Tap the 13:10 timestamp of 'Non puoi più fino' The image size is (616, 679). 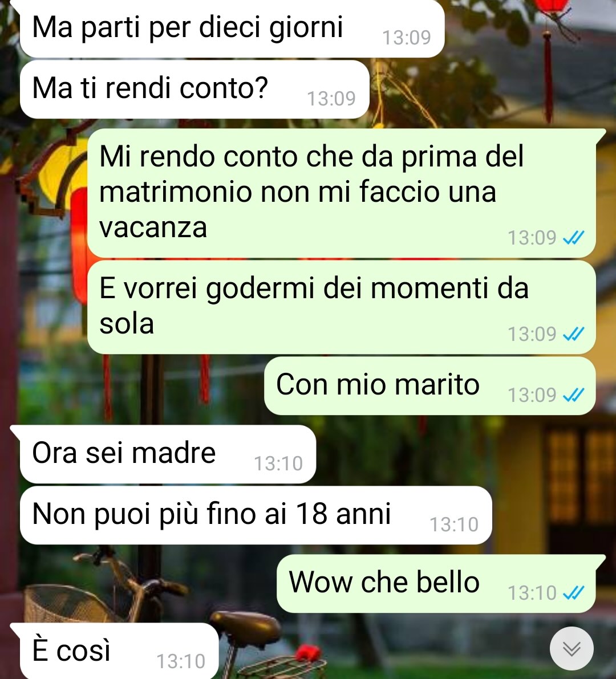tap(454, 525)
